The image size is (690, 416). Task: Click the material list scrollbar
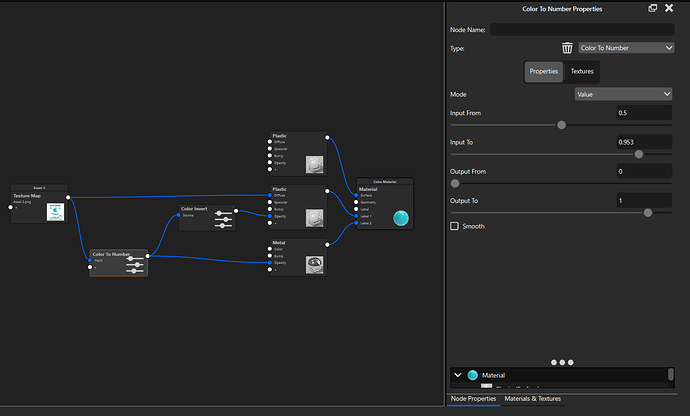coord(671,375)
